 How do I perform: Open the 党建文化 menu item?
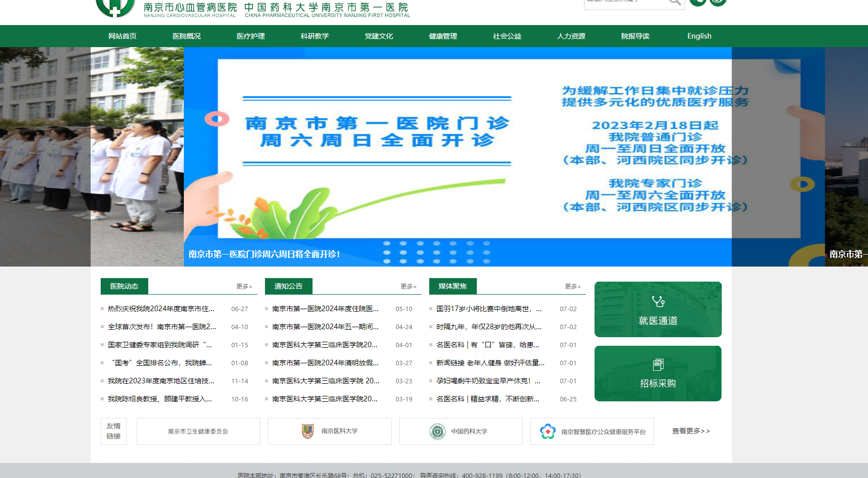click(379, 36)
